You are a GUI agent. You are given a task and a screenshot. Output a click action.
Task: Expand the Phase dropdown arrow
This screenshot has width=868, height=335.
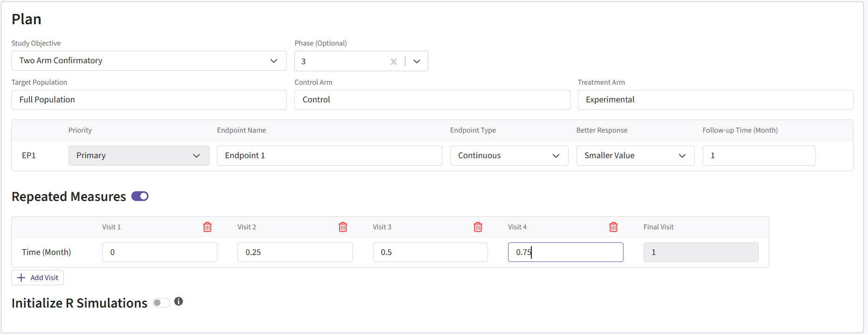(x=417, y=61)
